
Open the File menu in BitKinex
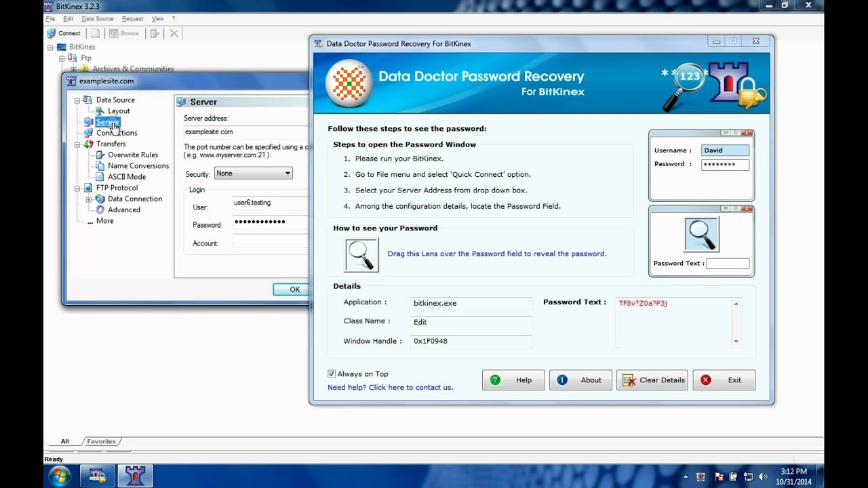click(50, 19)
